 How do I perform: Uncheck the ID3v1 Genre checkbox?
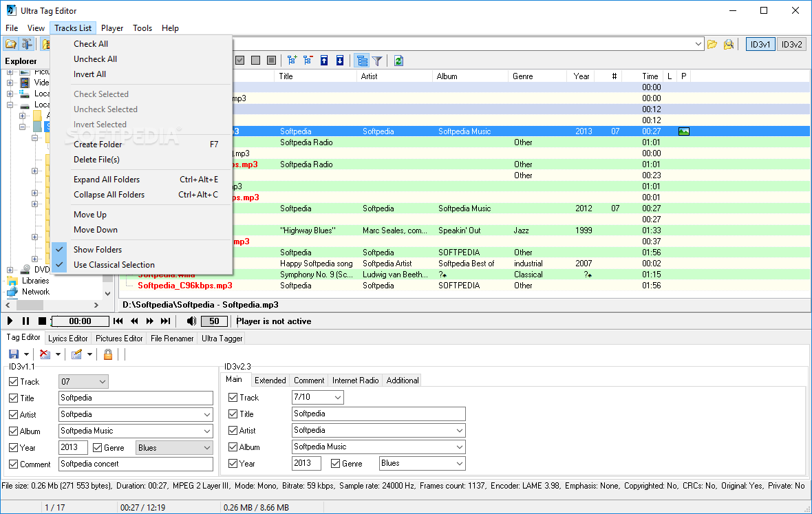tap(97, 448)
